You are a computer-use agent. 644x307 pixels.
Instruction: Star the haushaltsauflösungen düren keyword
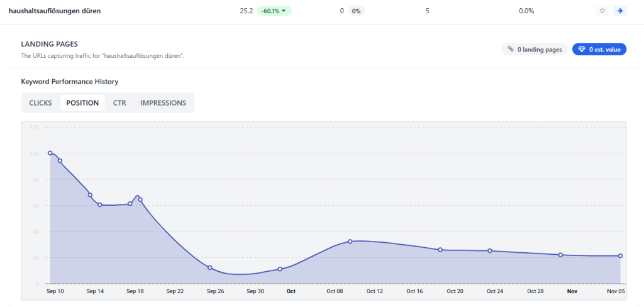(602, 11)
